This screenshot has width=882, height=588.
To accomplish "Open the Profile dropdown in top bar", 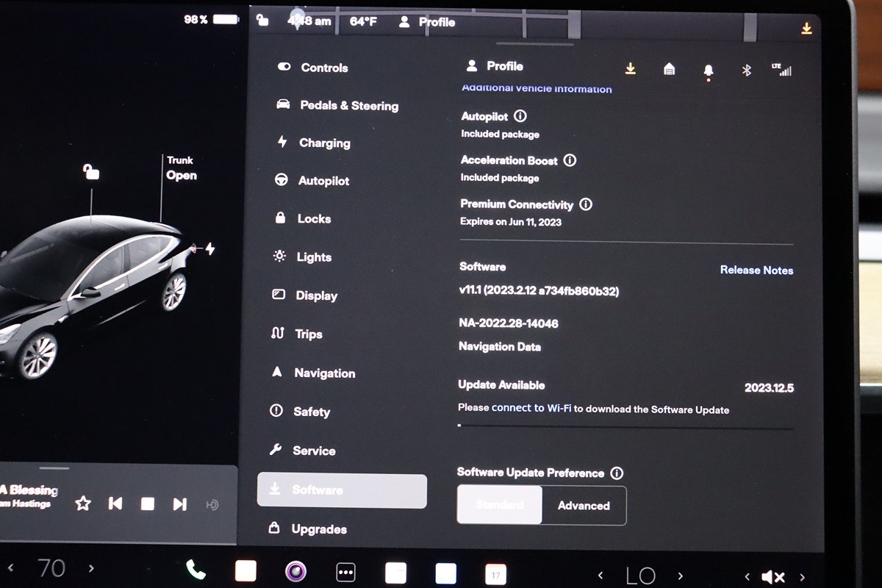I will (428, 22).
